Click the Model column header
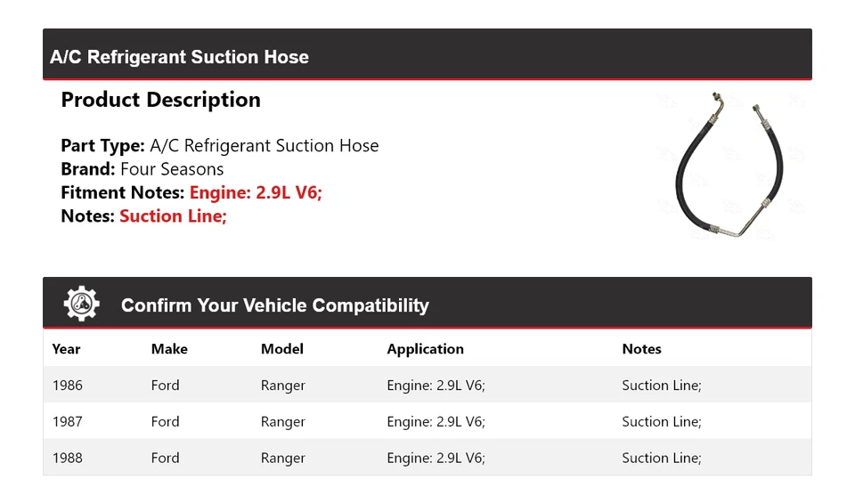855x504 pixels. click(281, 349)
